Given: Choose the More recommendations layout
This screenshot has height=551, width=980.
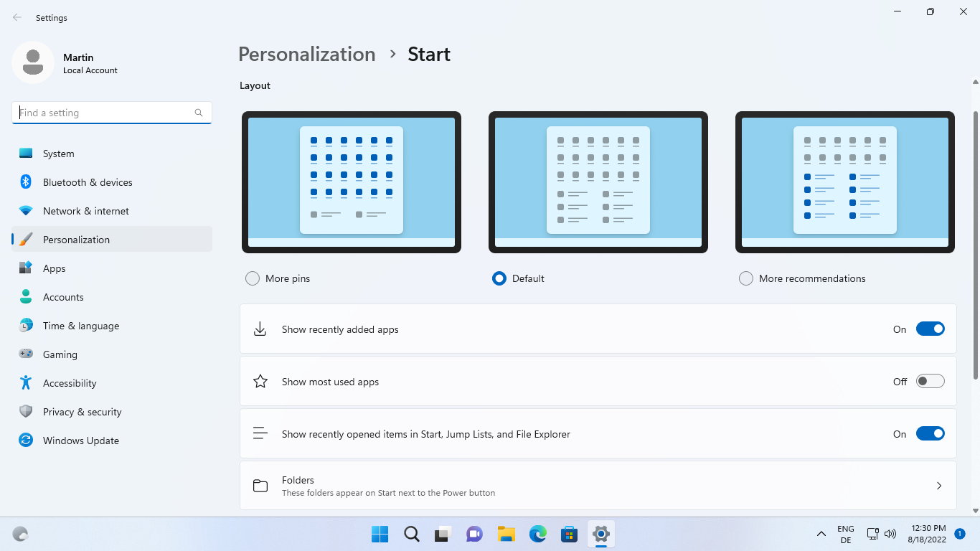Looking at the screenshot, I should coord(746,278).
